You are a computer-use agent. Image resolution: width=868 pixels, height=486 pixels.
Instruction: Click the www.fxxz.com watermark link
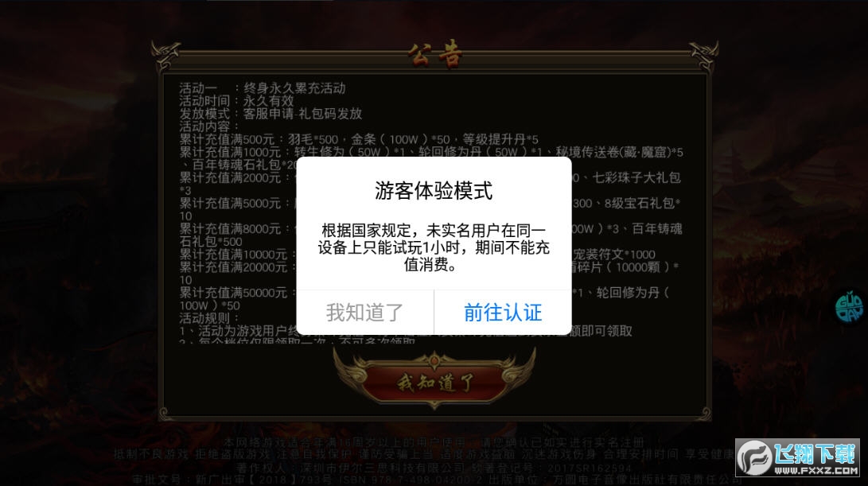[815, 471]
